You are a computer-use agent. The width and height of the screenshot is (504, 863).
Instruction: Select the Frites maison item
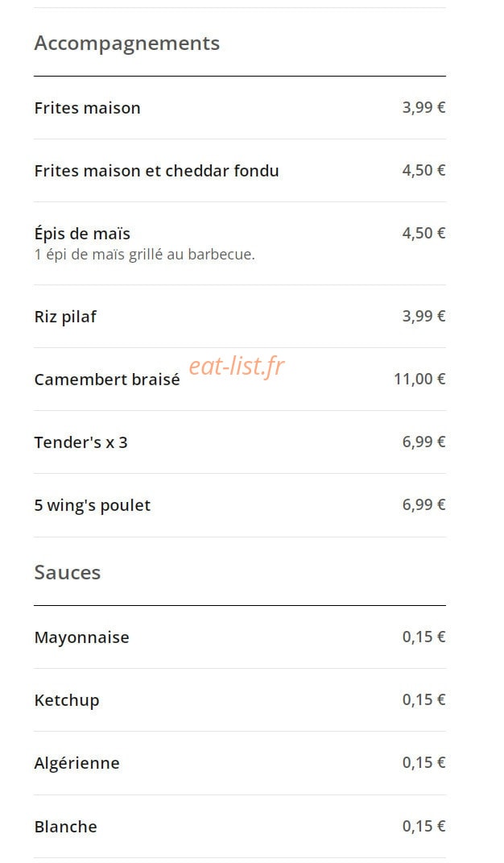click(x=87, y=108)
